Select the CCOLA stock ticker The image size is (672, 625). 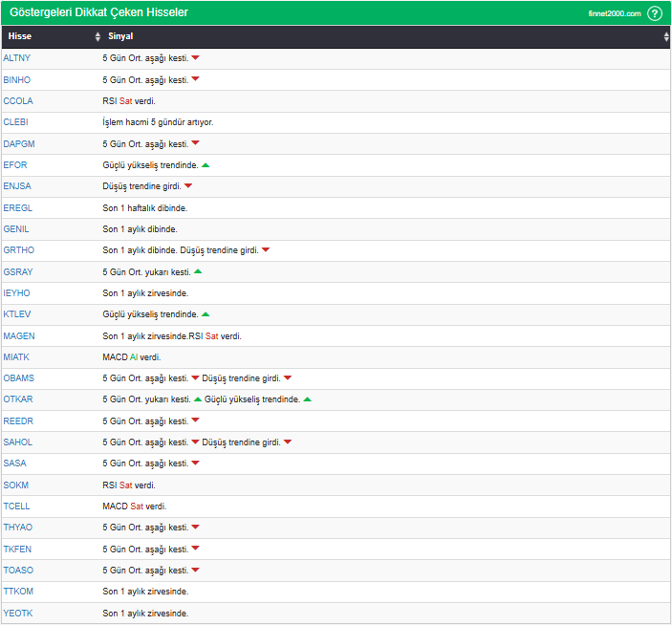point(18,101)
